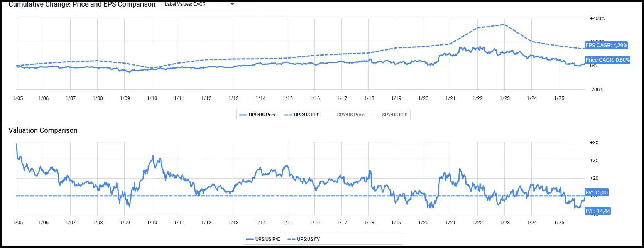Hide the UPS:US FV dashed line
644x248 pixels.
click(x=304, y=239)
